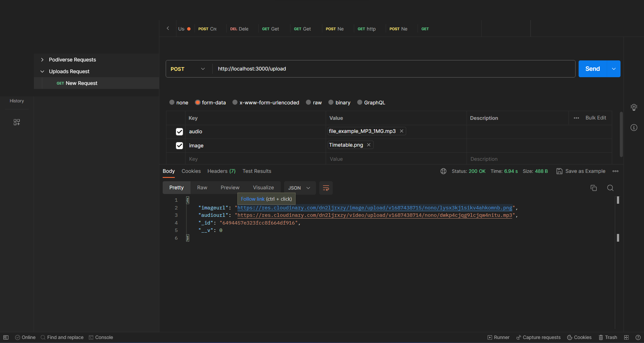Select x-www-form-urlencoded body type
Image resolution: width=644 pixels, height=343 pixels.
(x=235, y=102)
